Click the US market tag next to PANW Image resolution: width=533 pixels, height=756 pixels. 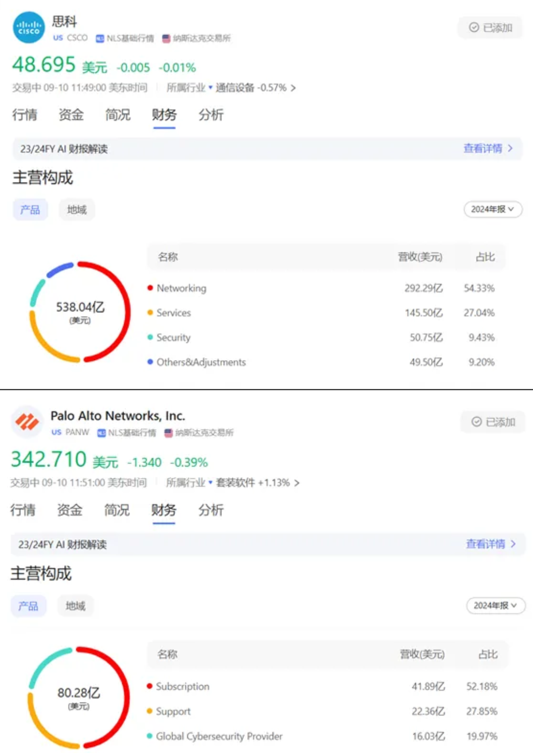coord(56,432)
